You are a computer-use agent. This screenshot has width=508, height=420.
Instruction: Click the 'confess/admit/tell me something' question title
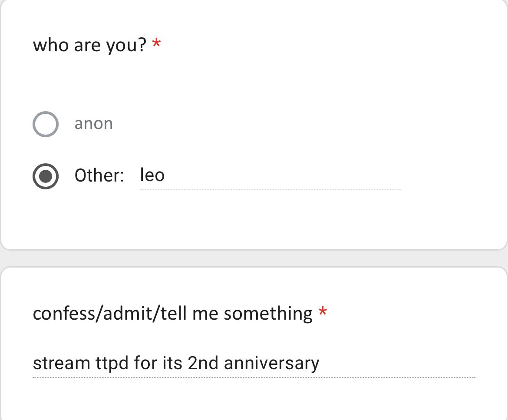click(172, 313)
